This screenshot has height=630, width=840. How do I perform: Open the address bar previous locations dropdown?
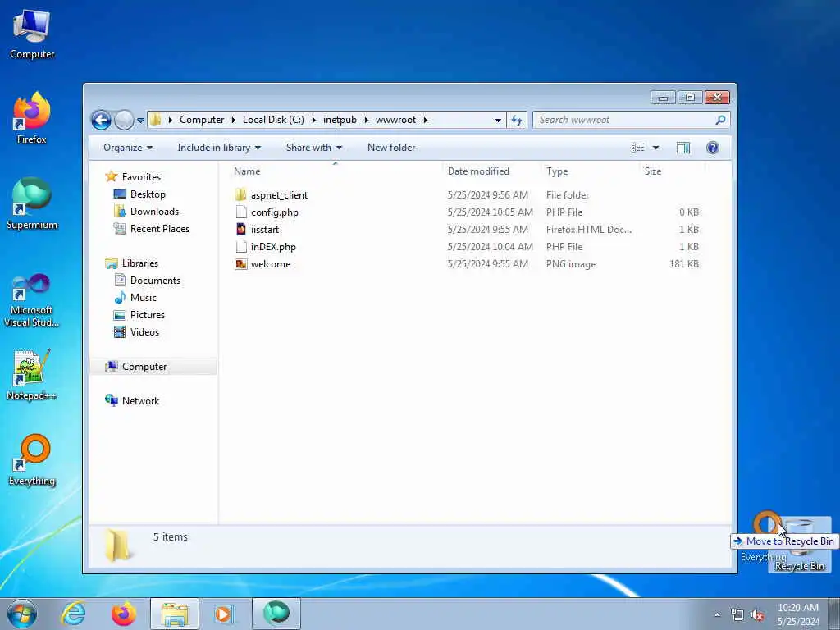[498, 120]
